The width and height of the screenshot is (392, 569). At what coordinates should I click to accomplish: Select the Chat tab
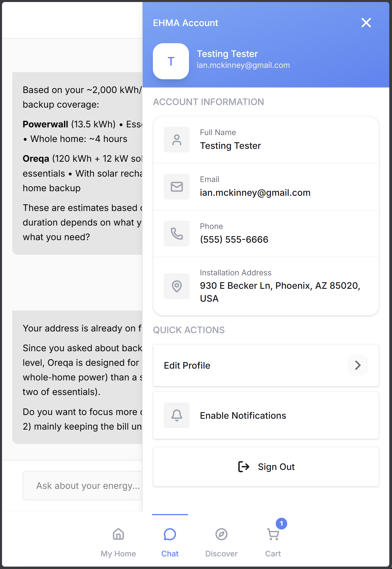click(170, 540)
